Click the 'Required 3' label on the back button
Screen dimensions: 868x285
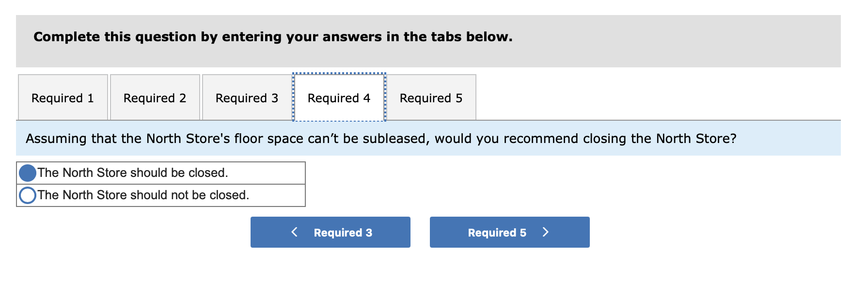point(343,232)
